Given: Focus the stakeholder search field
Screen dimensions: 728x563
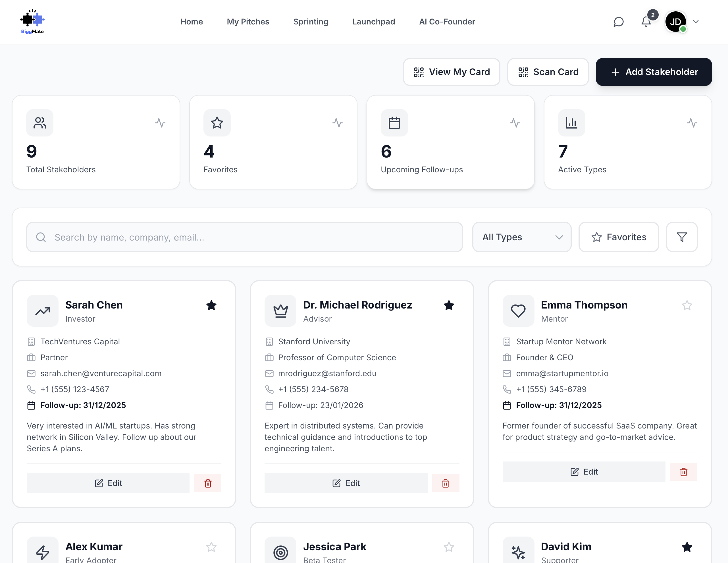Looking at the screenshot, I should 244,237.
